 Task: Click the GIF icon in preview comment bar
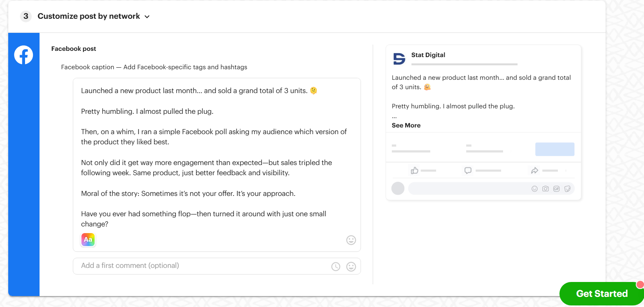click(x=556, y=189)
